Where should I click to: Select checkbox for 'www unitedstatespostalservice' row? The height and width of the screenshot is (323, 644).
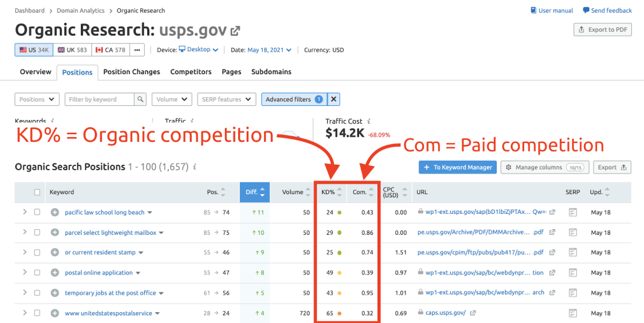pos(37,313)
